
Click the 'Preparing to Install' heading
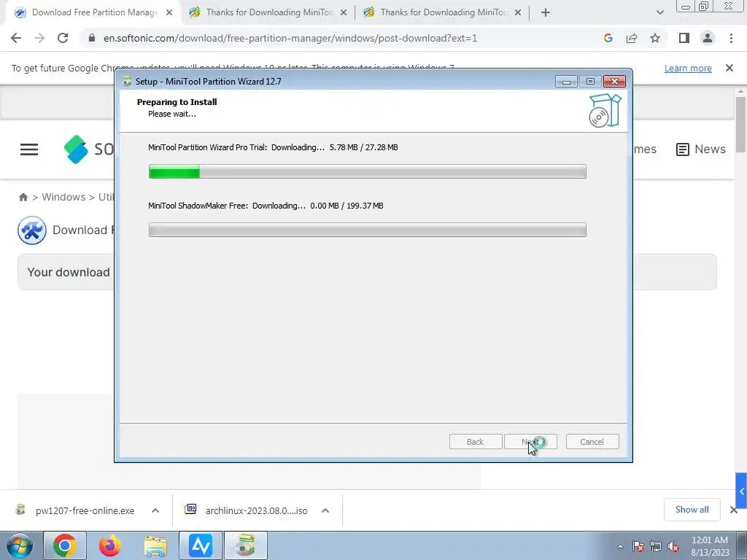pyautogui.click(x=177, y=102)
